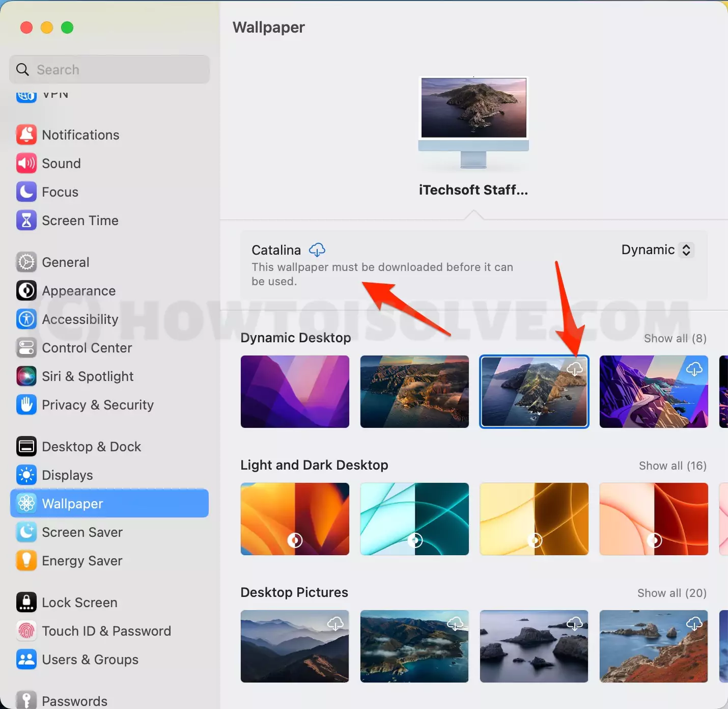Open the Screen Time hourglass icon
The height and width of the screenshot is (709, 728).
(x=26, y=221)
